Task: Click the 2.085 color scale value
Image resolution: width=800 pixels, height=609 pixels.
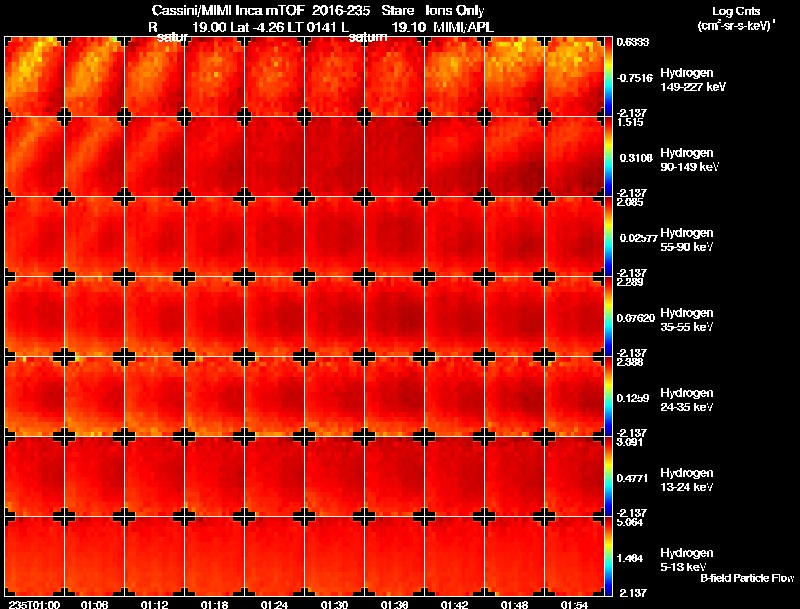Action: point(630,202)
